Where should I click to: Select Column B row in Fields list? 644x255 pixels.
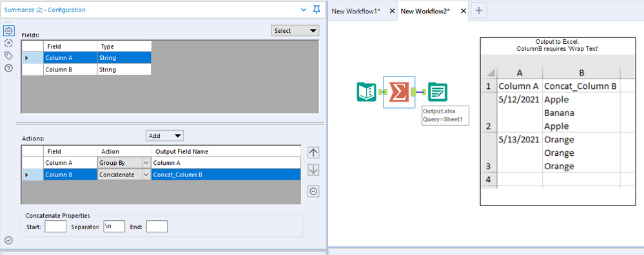click(x=86, y=70)
